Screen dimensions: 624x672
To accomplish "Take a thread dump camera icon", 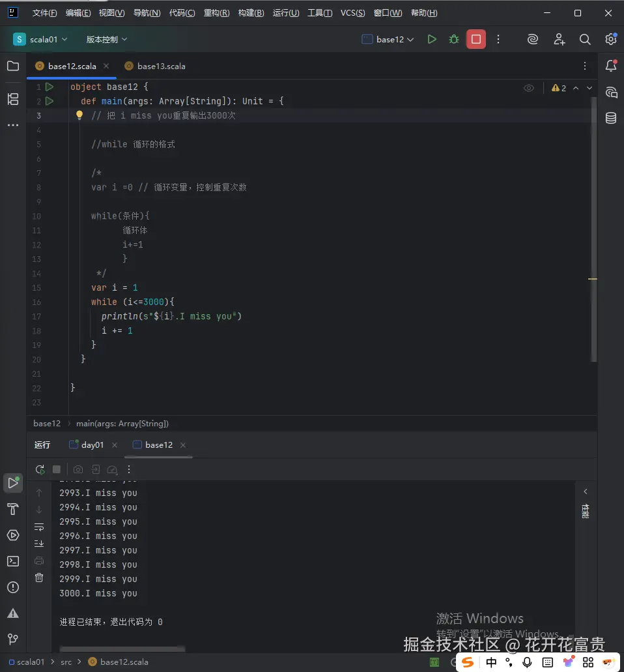I will (78, 470).
